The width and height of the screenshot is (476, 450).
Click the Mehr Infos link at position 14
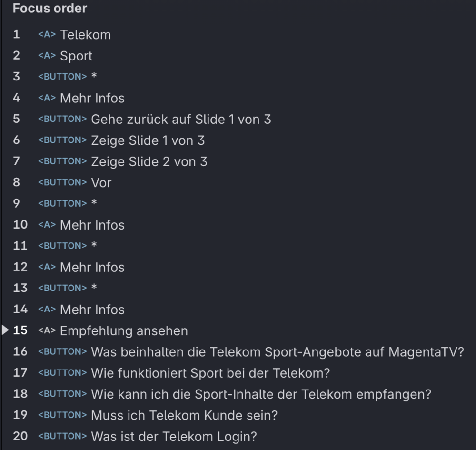pos(93,309)
